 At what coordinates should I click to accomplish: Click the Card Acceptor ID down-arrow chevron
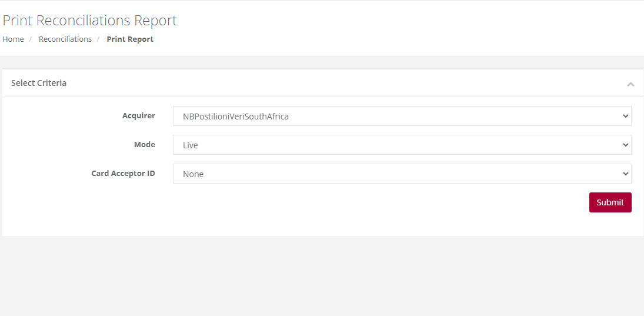pyautogui.click(x=625, y=174)
